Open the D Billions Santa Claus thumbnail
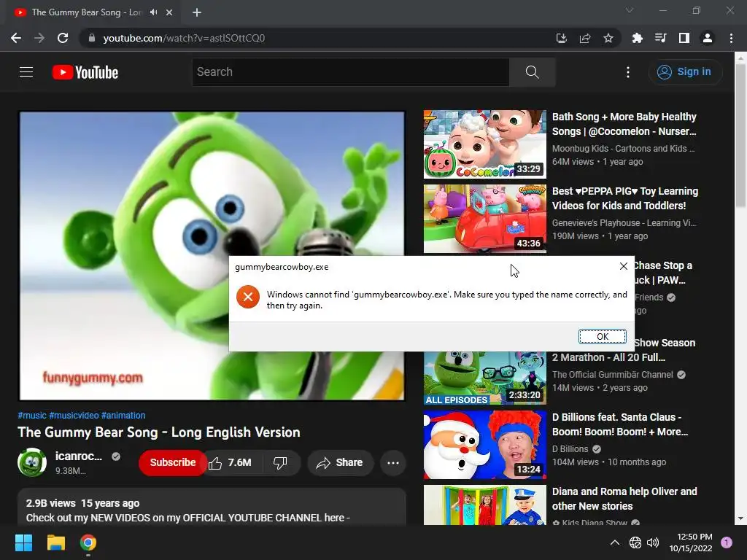This screenshot has height=560, width=747. click(485, 445)
